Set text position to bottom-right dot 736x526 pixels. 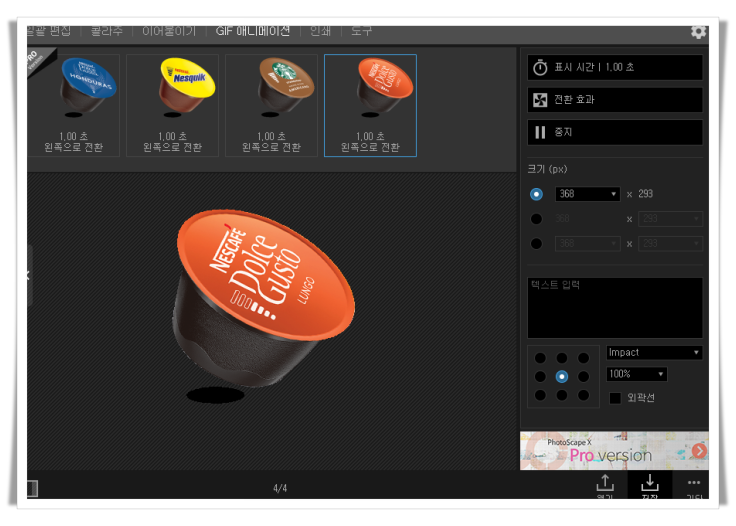583,395
